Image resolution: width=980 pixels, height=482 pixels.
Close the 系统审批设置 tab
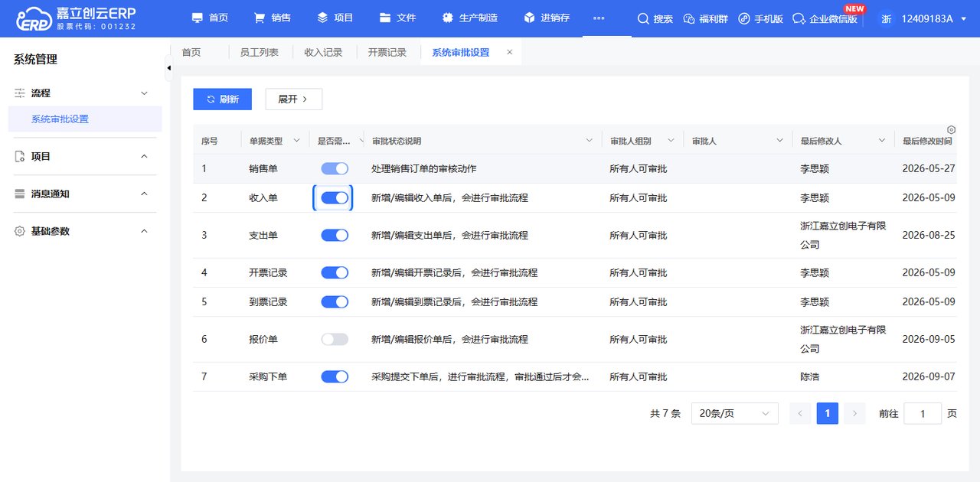(x=510, y=52)
